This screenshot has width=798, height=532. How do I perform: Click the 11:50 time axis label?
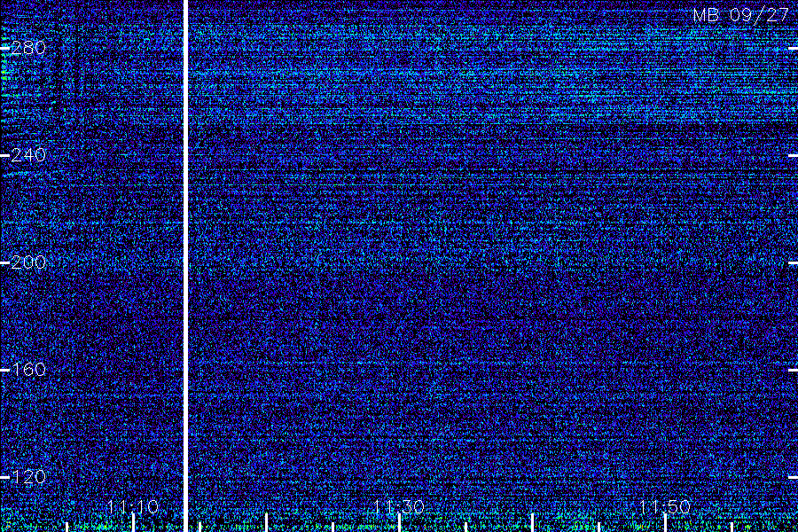(665, 507)
